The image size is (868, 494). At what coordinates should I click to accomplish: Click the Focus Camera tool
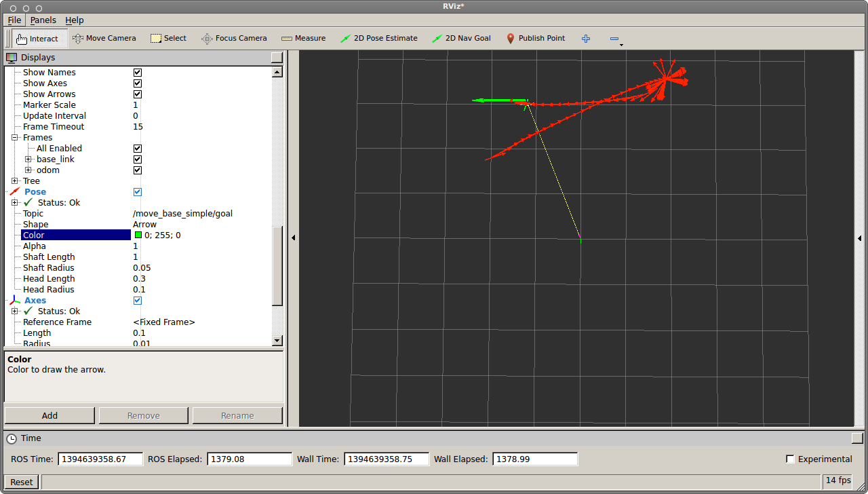point(234,39)
